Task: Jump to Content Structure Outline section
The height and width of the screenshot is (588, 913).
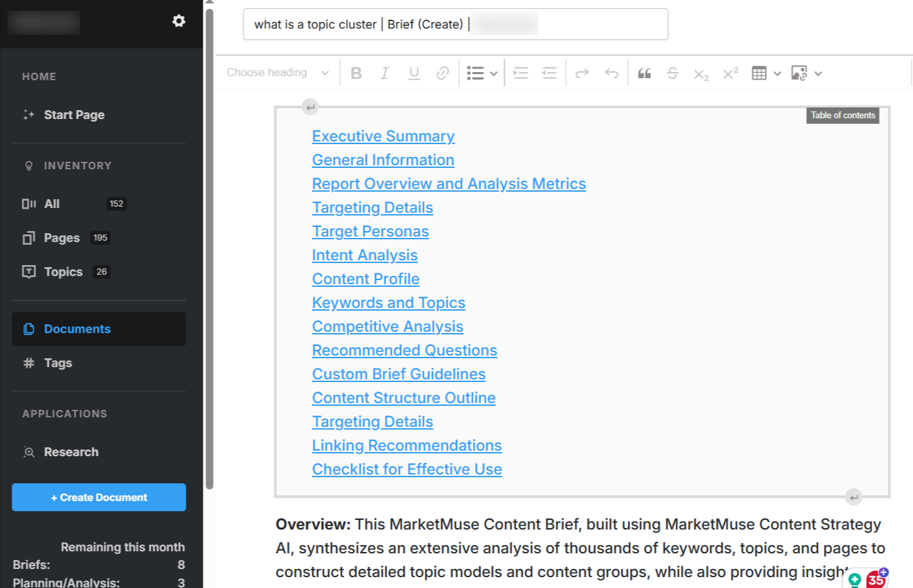Action: [x=404, y=398]
